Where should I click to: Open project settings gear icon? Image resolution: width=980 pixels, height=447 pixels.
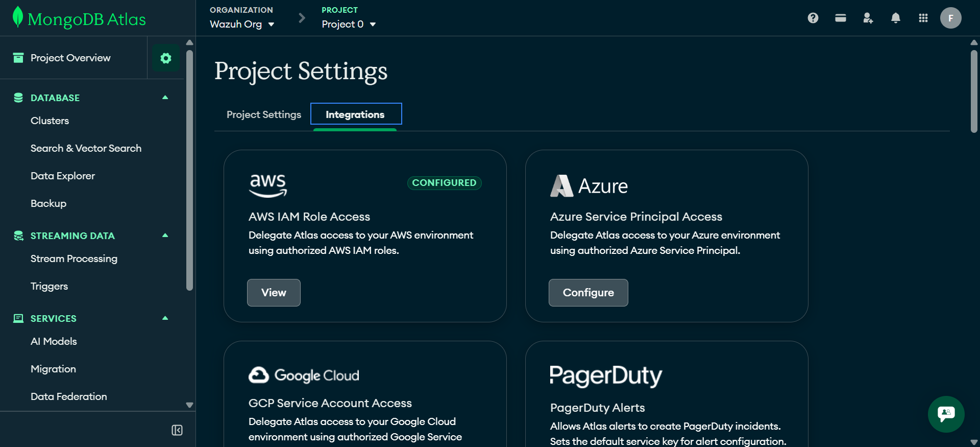click(165, 58)
